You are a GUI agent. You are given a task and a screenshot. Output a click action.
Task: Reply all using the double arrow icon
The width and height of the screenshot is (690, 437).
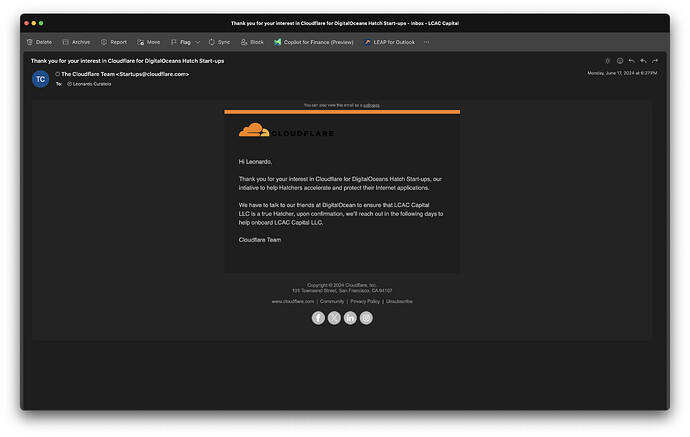643,61
